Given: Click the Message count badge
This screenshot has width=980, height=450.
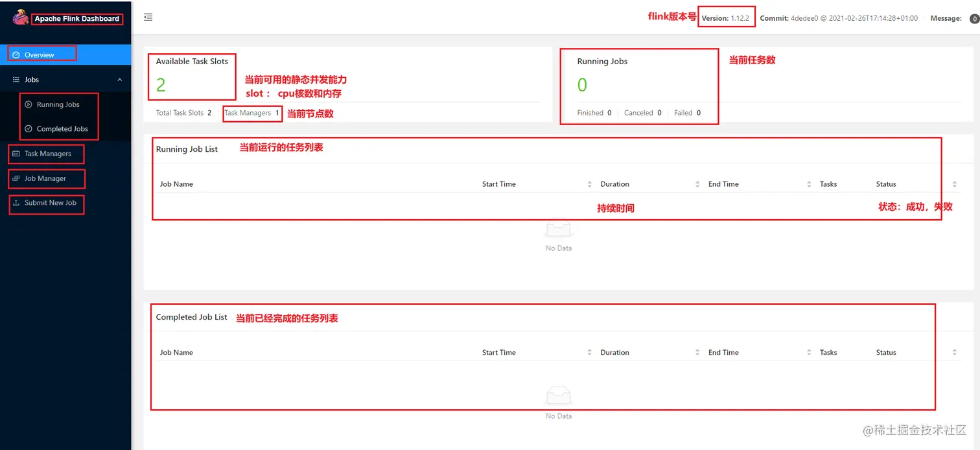Looking at the screenshot, I should pos(974,19).
